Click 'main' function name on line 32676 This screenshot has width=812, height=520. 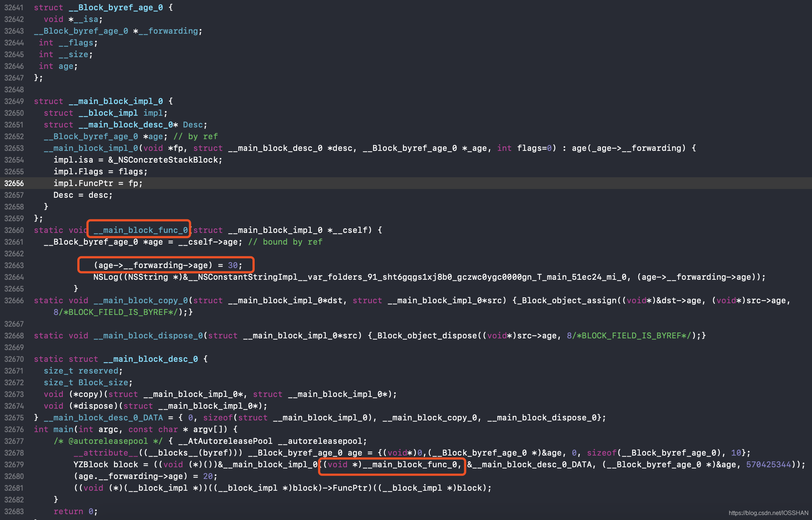[63, 430]
